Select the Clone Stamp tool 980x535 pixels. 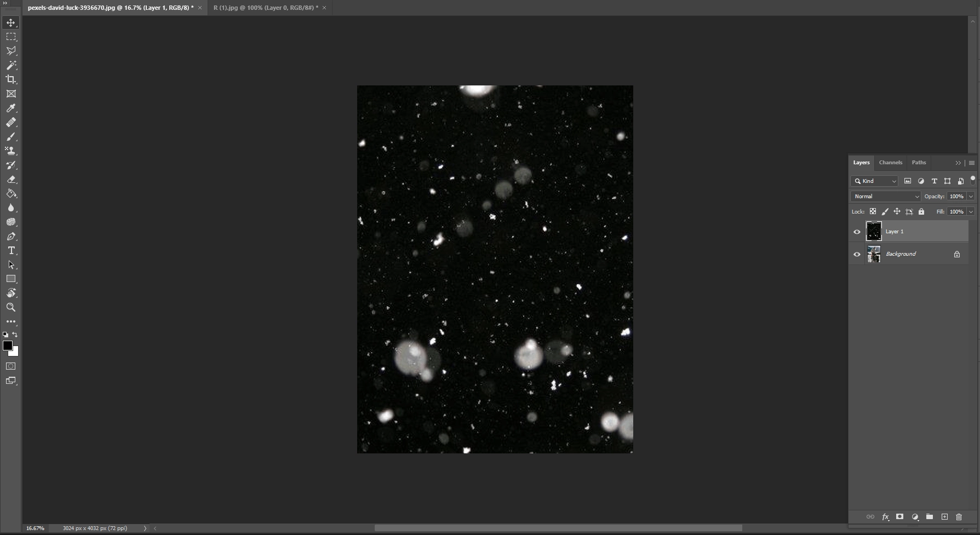[11, 151]
